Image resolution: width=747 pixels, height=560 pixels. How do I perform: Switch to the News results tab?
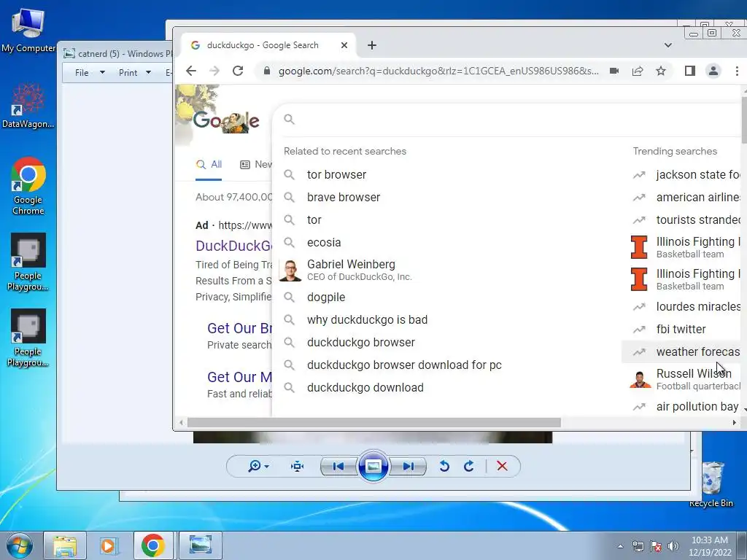coord(256,164)
